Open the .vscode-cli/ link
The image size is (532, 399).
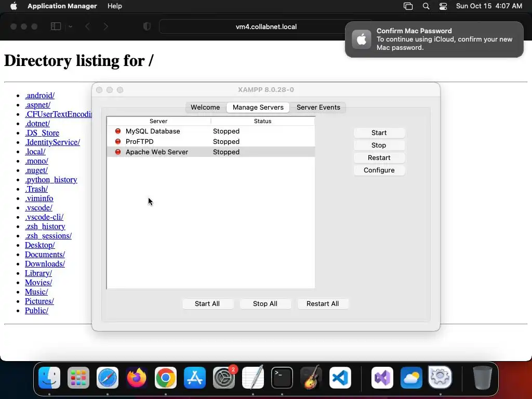[x=44, y=217]
